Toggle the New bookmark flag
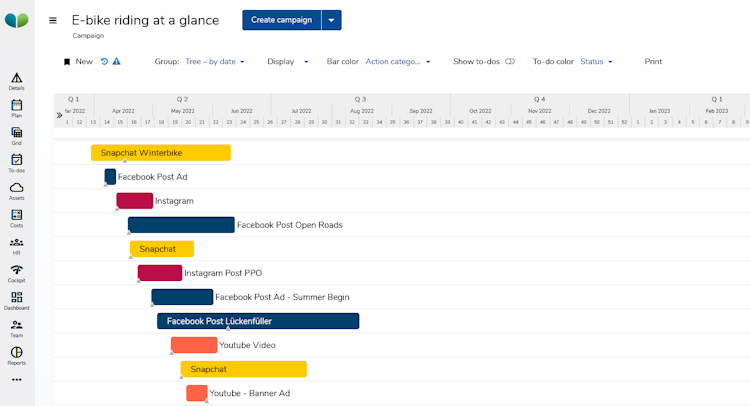This screenshot has width=750, height=406. point(67,62)
